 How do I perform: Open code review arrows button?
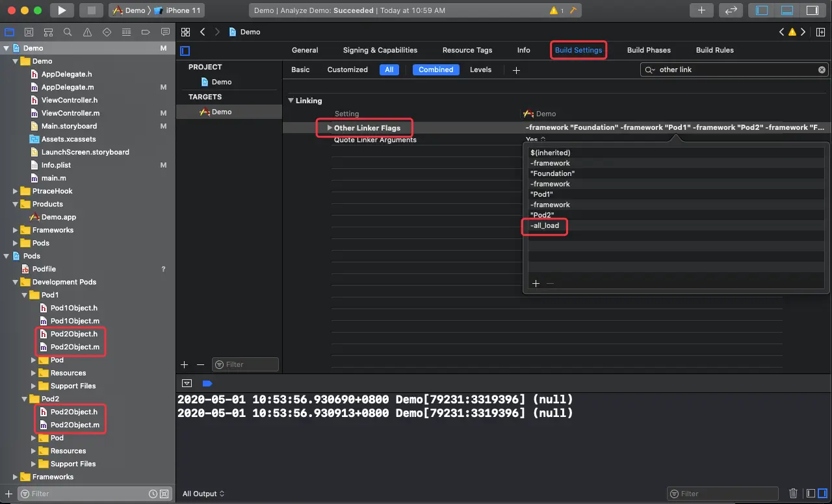[x=731, y=10]
